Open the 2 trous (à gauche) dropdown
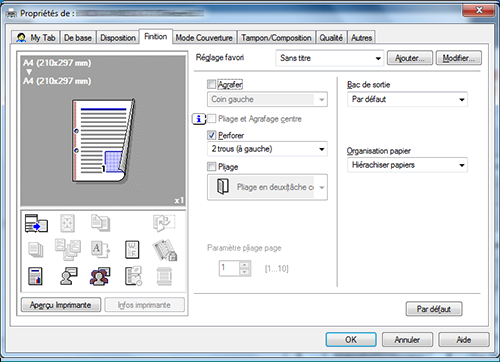Viewport: 500px width, 362px height. 267,149
